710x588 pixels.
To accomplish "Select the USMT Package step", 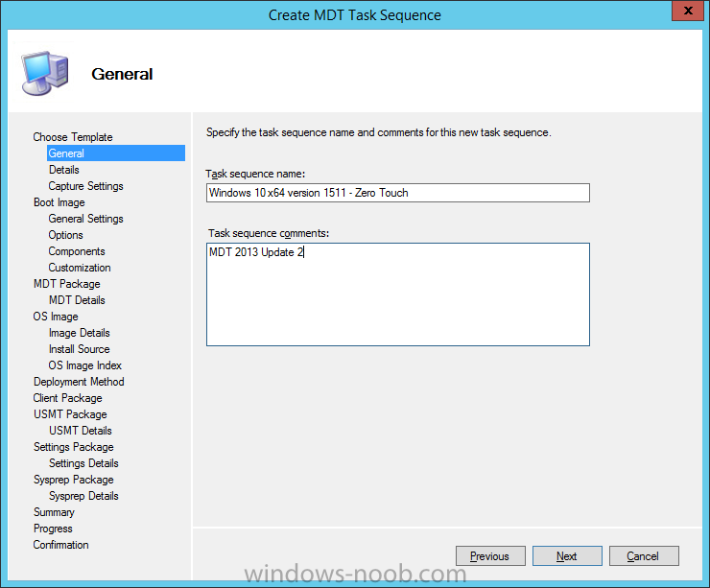I will click(70, 414).
